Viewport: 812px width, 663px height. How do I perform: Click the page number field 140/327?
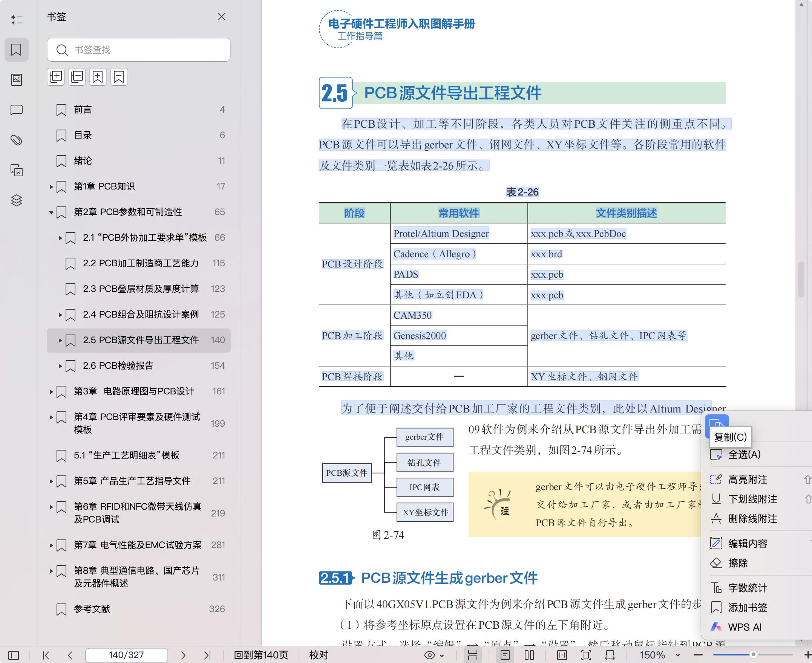coord(127,655)
